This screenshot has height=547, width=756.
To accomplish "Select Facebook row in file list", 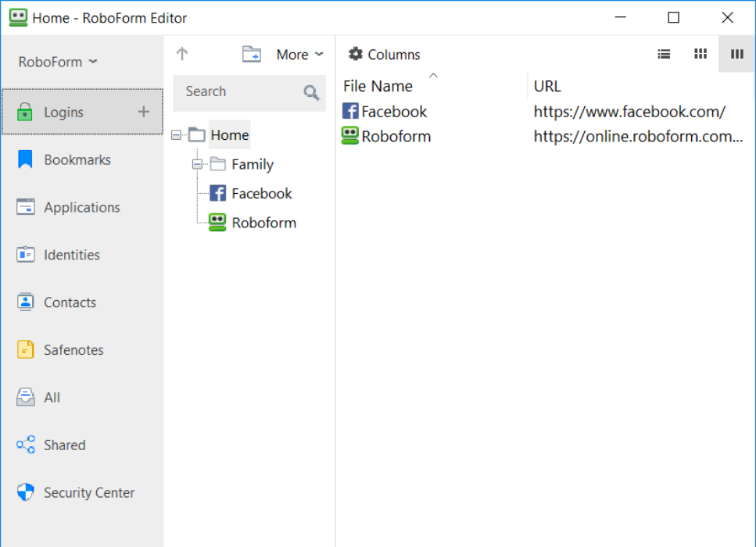I will tap(545, 111).
